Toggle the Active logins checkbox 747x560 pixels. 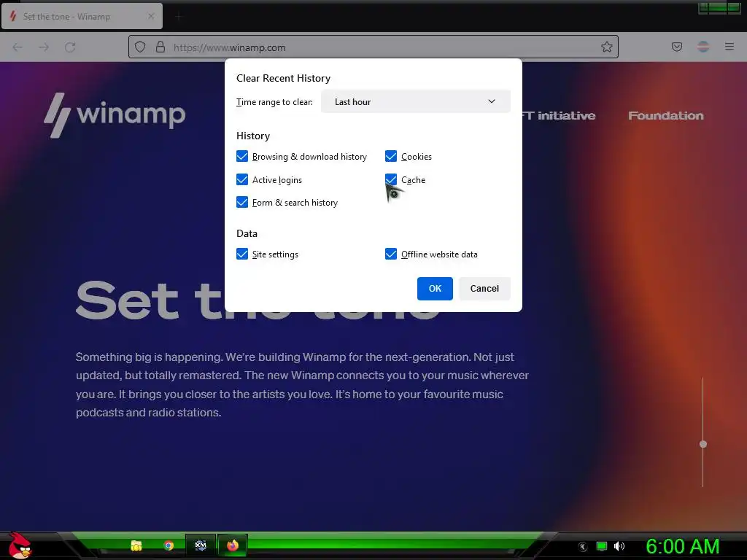pos(242,179)
